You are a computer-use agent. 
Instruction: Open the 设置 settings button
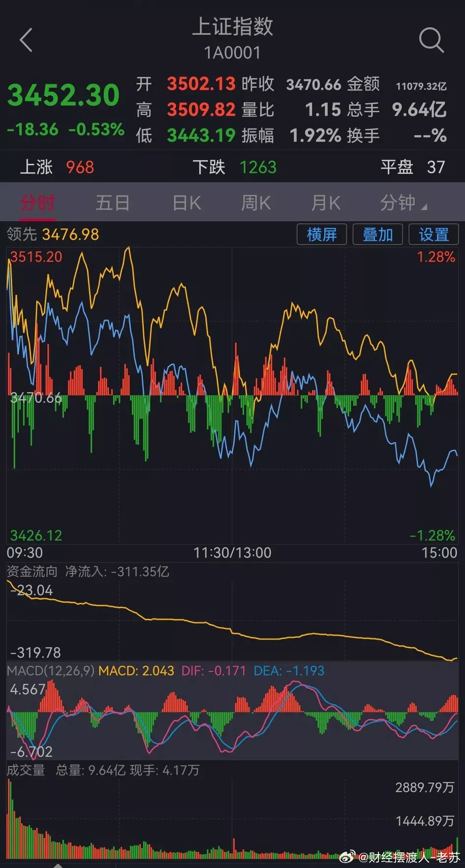[x=434, y=234]
